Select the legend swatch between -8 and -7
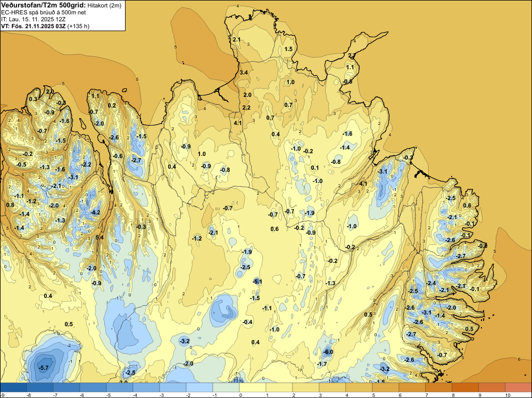532x398 pixels. pyautogui.click(x=40, y=387)
